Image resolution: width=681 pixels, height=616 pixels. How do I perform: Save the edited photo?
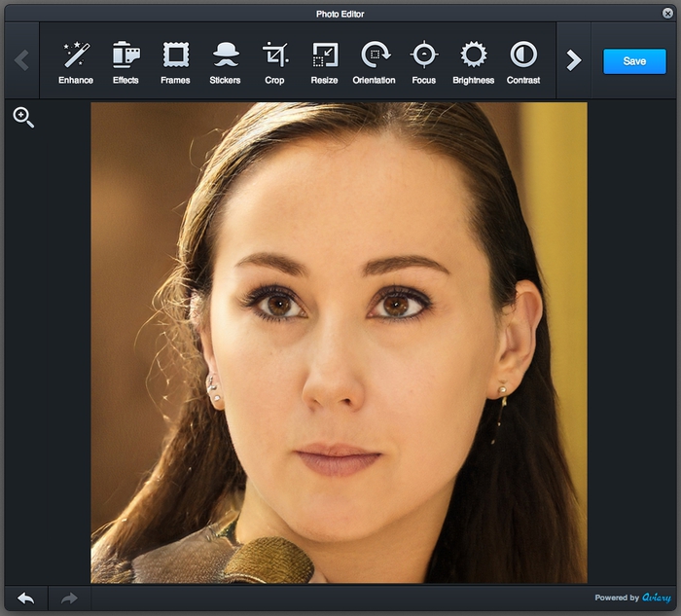click(634, 61)
